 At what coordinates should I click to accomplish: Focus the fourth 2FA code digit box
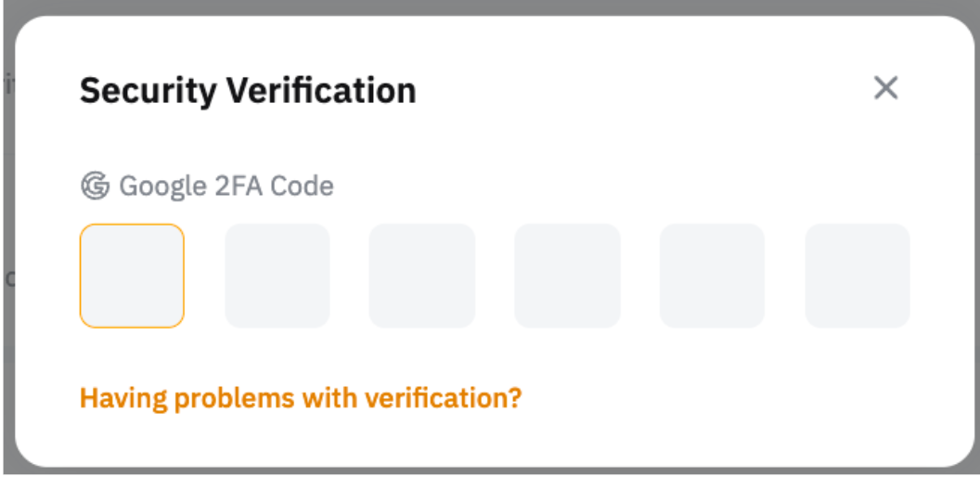pyautogui.click(x=567, y=276)
